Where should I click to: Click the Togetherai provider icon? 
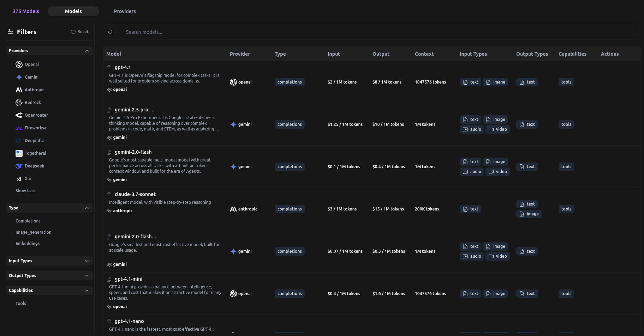click(19, 153)
